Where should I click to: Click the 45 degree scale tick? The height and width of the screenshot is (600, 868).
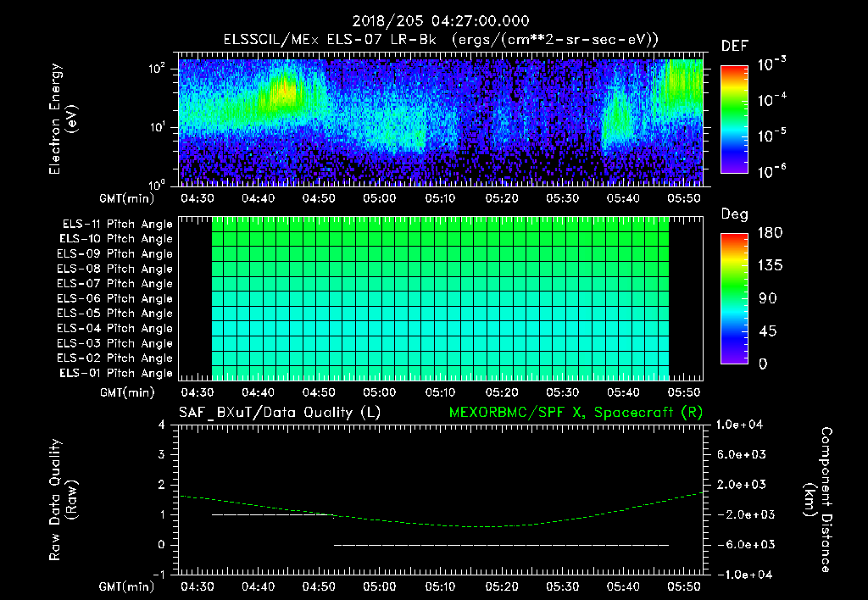pyautogui.click(x=768, y=331)
